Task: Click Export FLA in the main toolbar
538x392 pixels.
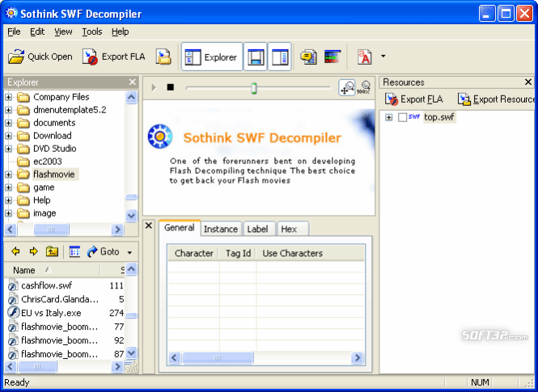Action: 113,57
